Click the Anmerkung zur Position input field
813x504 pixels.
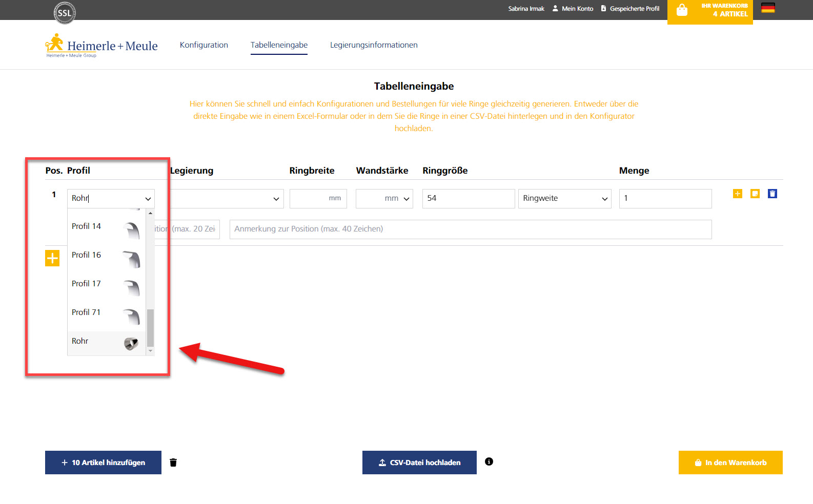click(x=470, y=229)
